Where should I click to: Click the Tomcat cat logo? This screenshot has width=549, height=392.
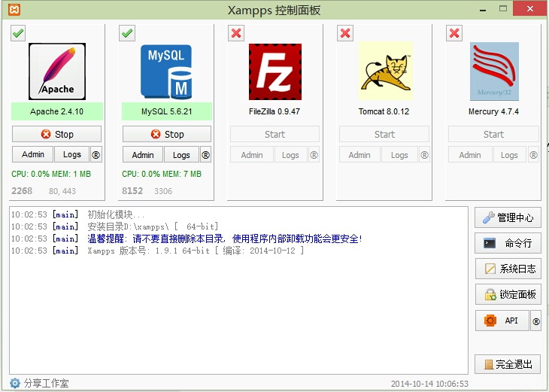386,71
